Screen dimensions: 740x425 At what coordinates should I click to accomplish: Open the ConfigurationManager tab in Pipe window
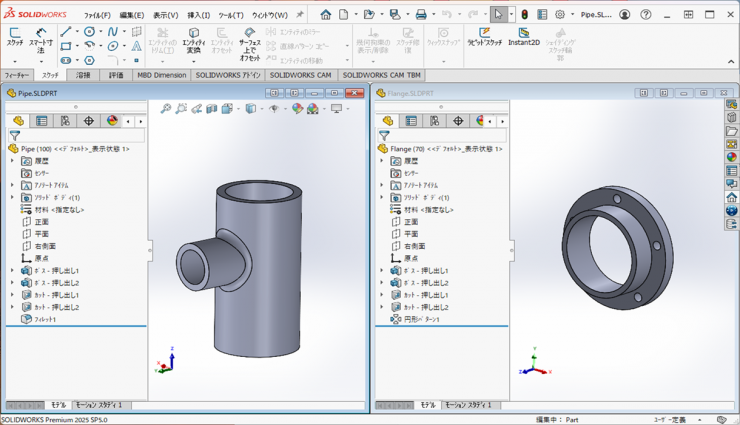tap(65, 121)
